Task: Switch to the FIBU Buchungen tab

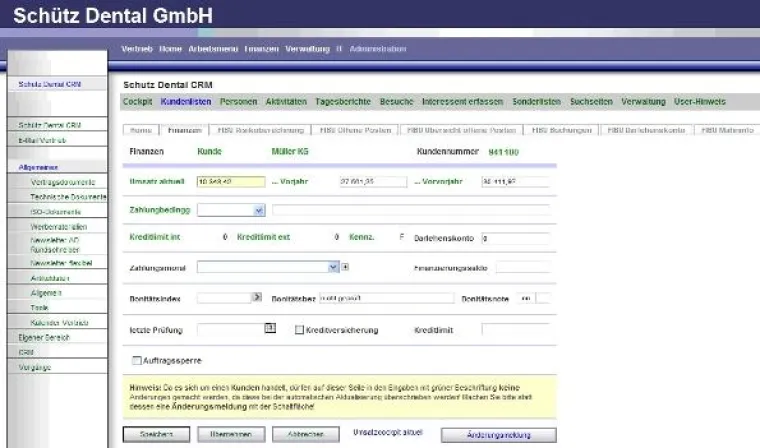Action: [x=562, y=130]
